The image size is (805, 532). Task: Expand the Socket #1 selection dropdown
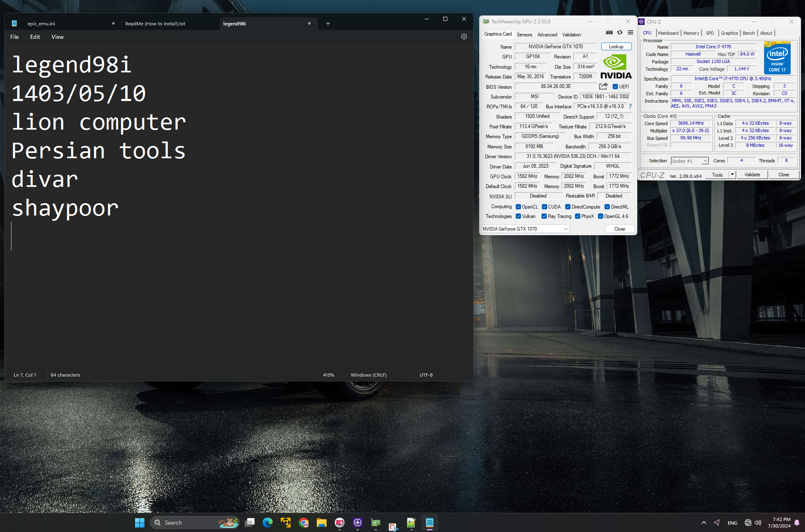click(x=705, y=161)
